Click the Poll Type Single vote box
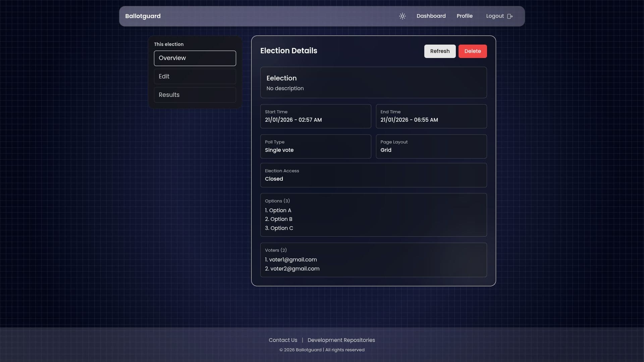644x362 pixels. (x=315, y=146)
